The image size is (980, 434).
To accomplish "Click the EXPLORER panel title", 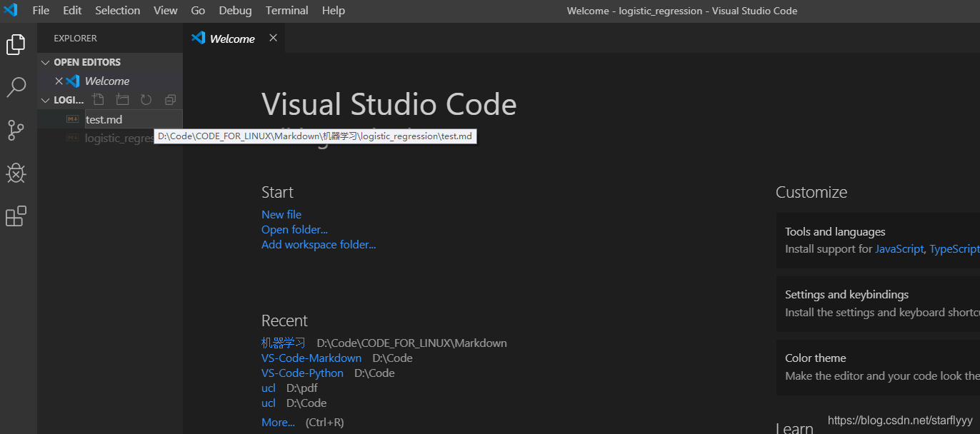I will [x=75, y=38].
